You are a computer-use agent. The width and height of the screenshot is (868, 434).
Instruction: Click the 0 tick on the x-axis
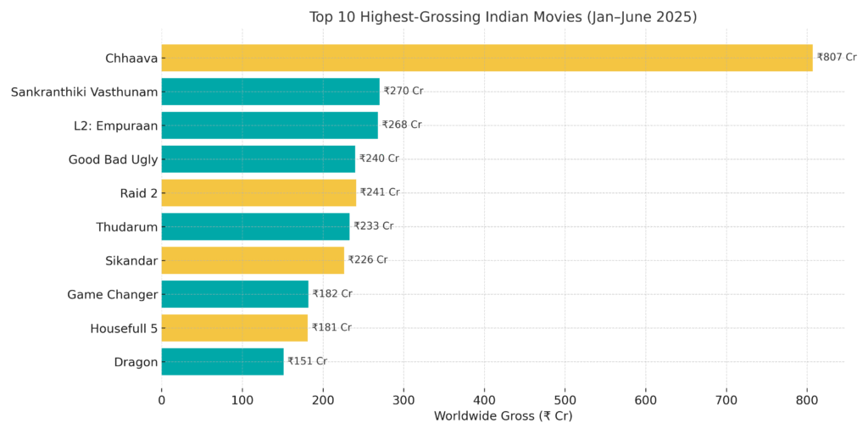(162, 398)
